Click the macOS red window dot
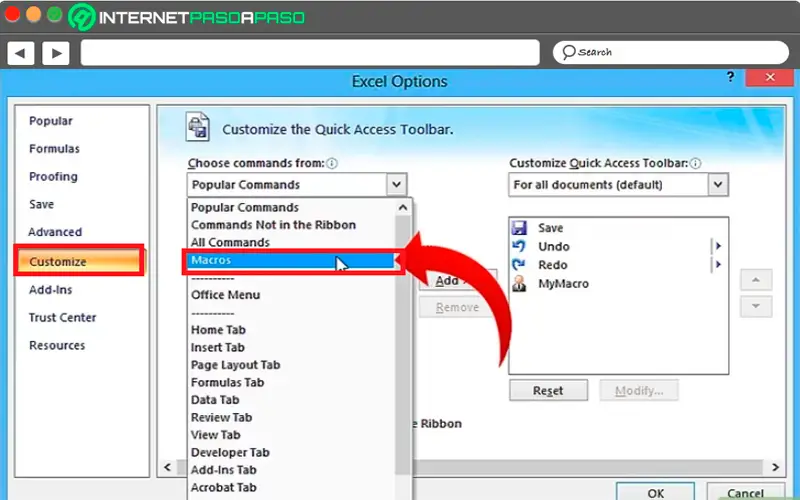This screenshot has height=500, width=800. (12, 14)
